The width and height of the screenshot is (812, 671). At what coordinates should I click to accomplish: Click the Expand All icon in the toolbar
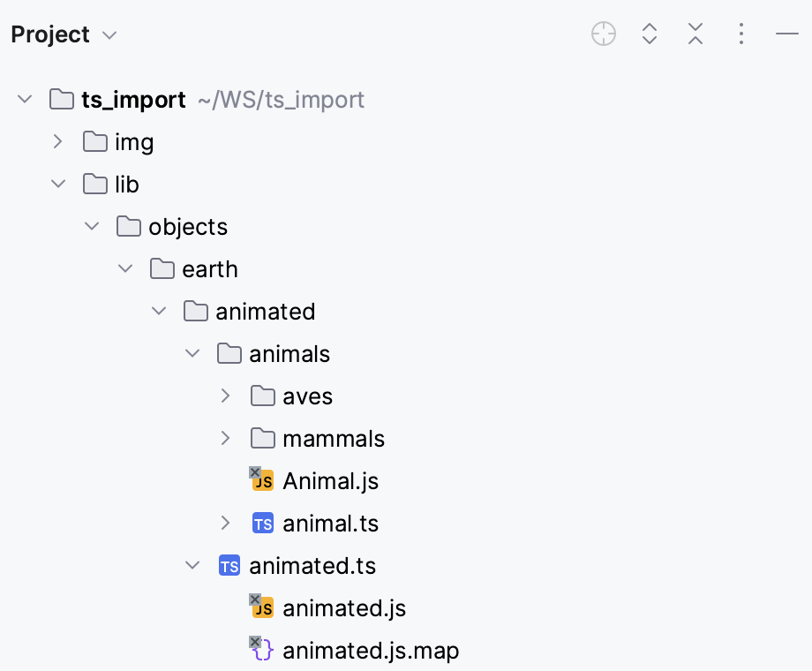(650, 34)
